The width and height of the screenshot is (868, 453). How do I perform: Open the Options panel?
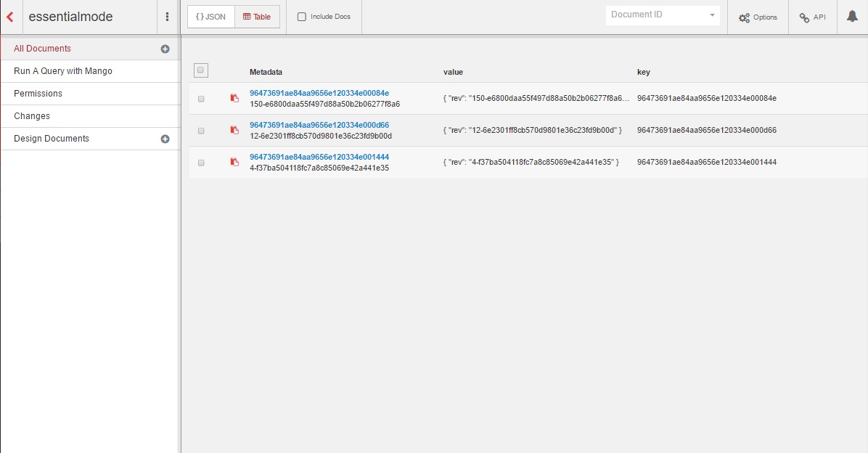pyautogui.click(x=758, y=17)
